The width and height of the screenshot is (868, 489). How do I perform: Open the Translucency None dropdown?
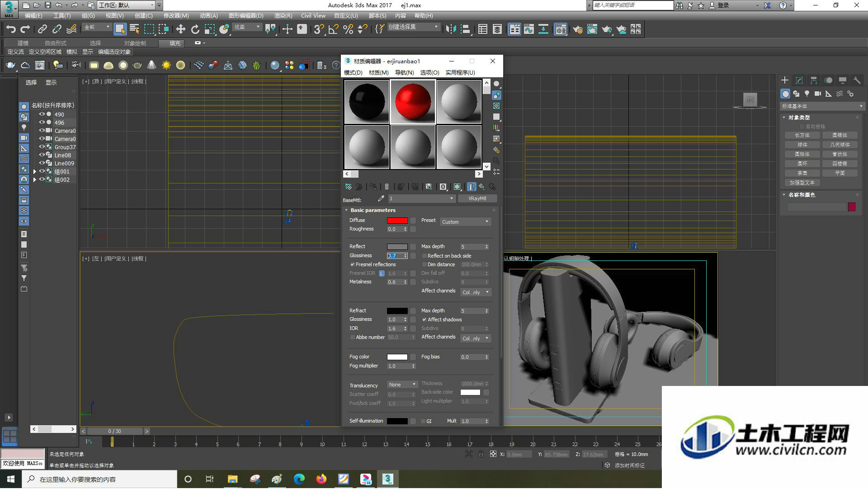(402, 385)
